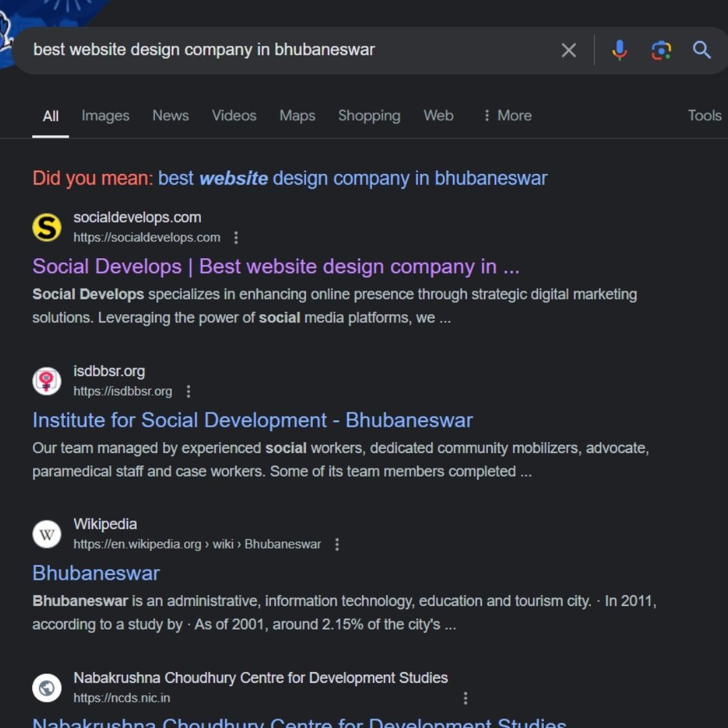Click the isdbbsr.org favicon
728x728 pixels.
(x=47, y=381)
